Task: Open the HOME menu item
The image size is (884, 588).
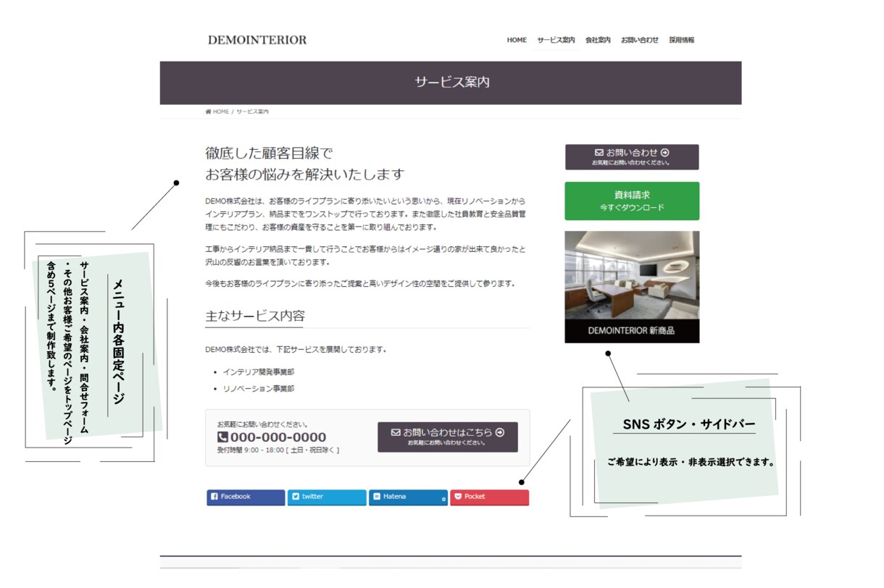Action: (517, 40)
